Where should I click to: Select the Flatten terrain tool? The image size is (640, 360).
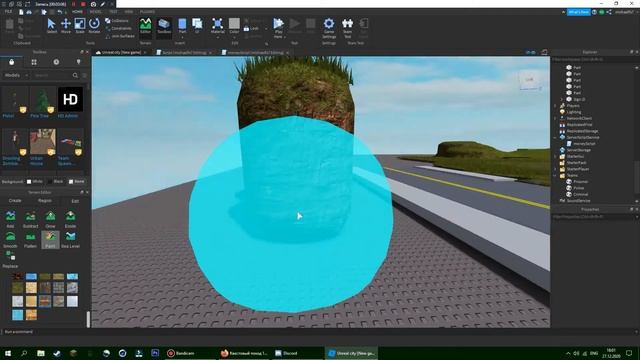(x=30, y=240)
